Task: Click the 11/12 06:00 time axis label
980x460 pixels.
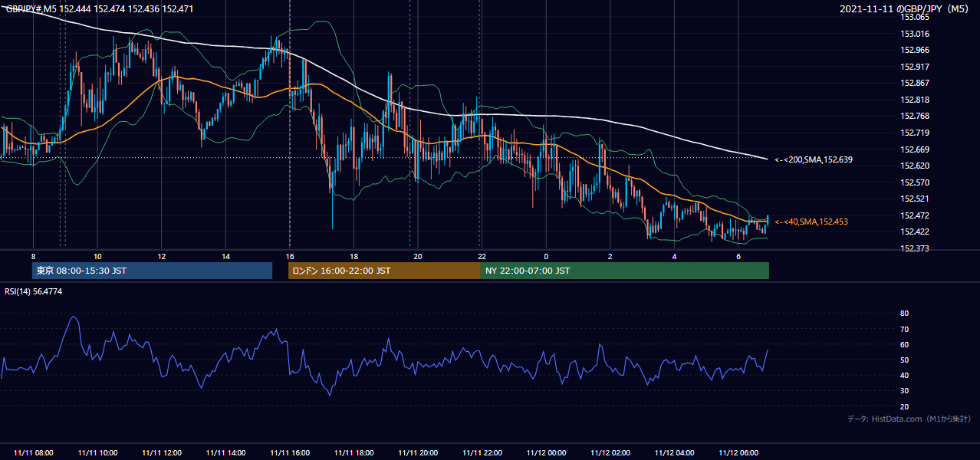Action: pyautogui.click(x=738, y=453)
